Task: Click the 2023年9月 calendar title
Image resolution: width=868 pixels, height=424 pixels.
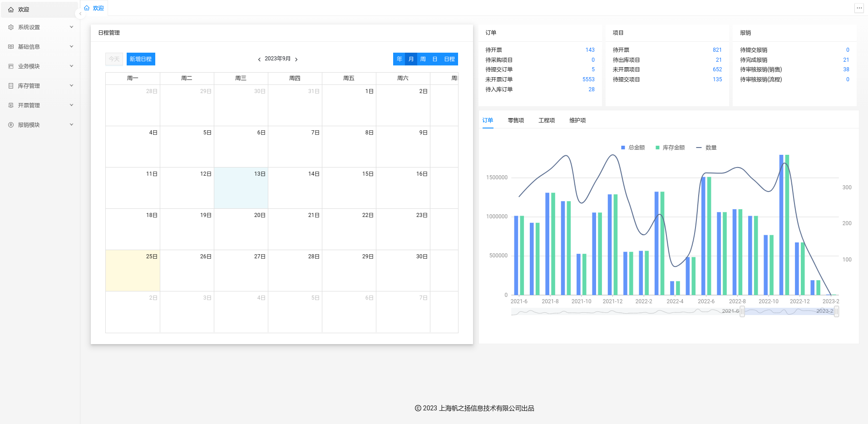Action: tap(278, 59)
